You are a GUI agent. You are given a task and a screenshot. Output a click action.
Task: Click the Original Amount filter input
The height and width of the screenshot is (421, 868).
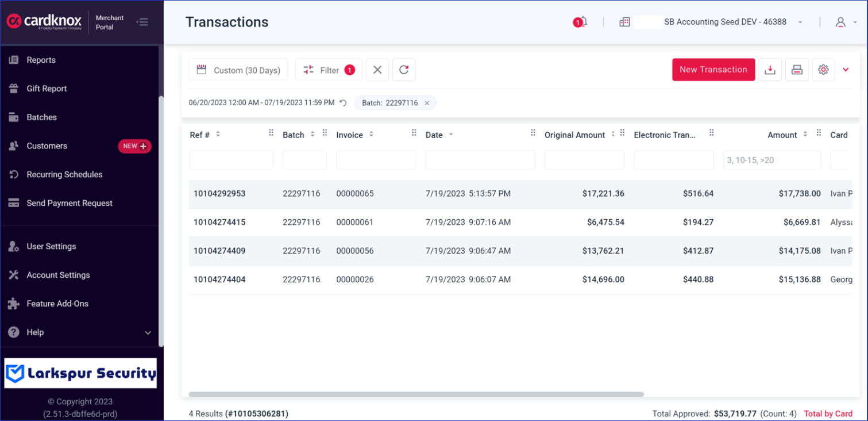[584, 160]
